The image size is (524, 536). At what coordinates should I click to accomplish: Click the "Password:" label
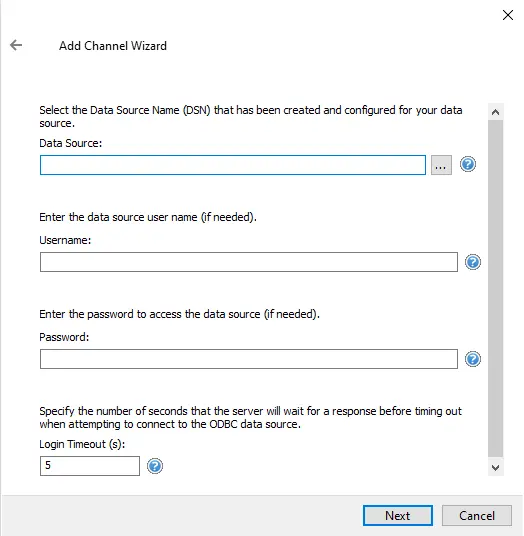pyautogui.click(x=64, y=337)
